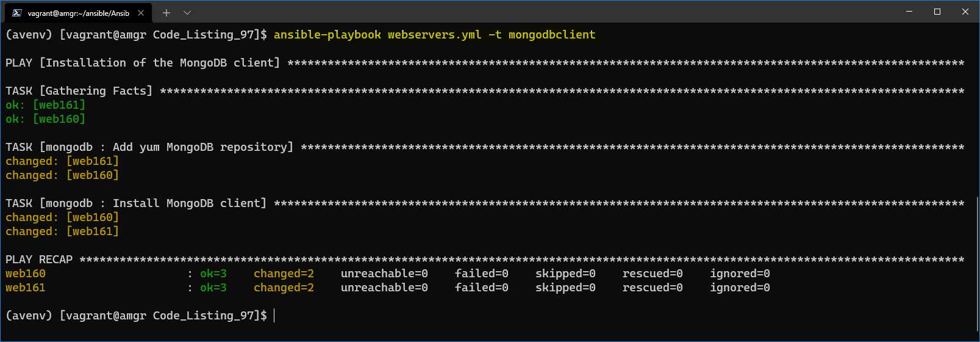Click 'failed=0' in the web160 row

point(482,274)
